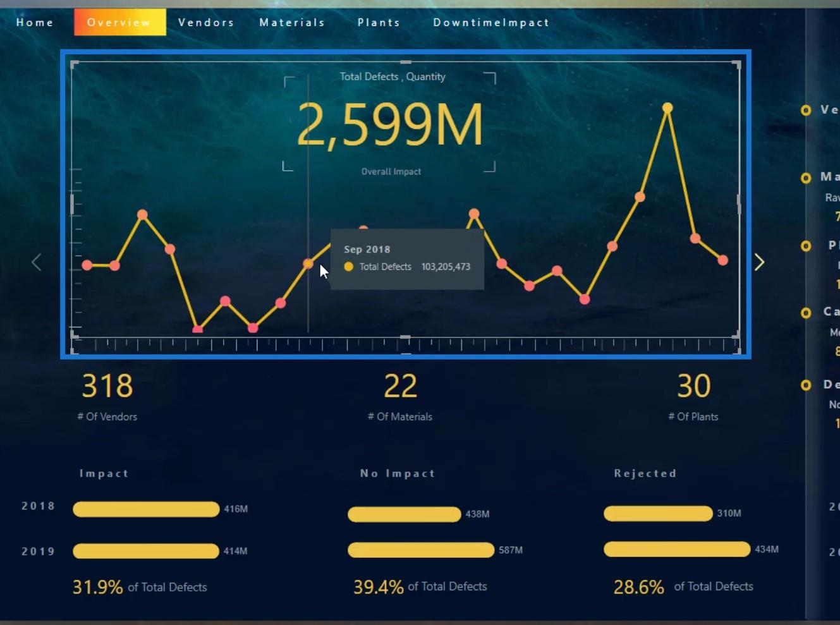
Task: Click the right next arrow chevron
Action: (x=759, y=262)
